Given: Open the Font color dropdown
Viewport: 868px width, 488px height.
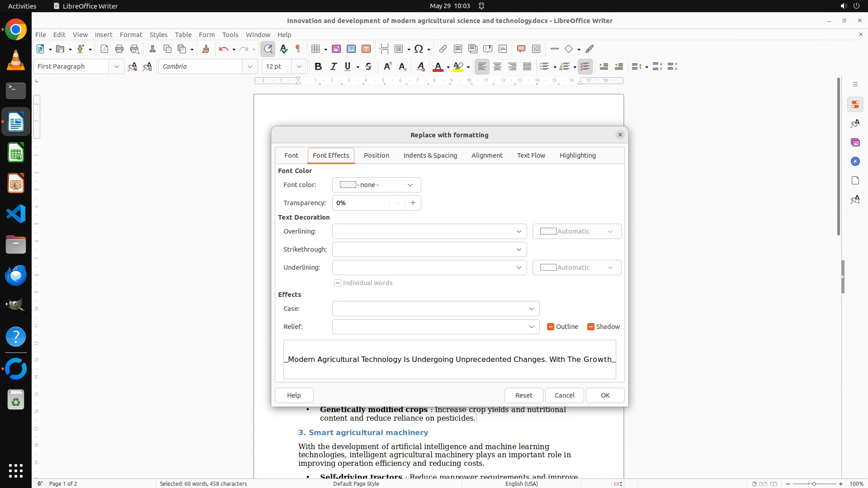Looking at the screenshot, I should tap(376, 185).
